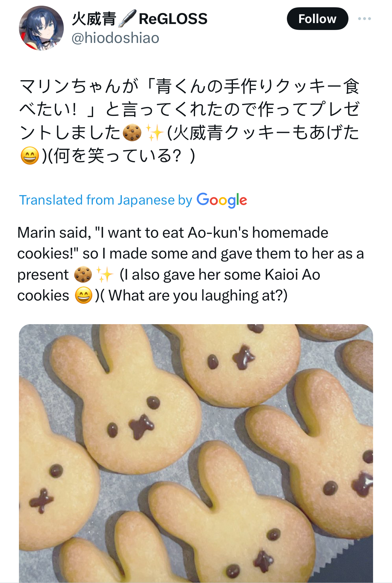Click the cookie emoji in English translation

pyautogui.click(x=83, y=274)
